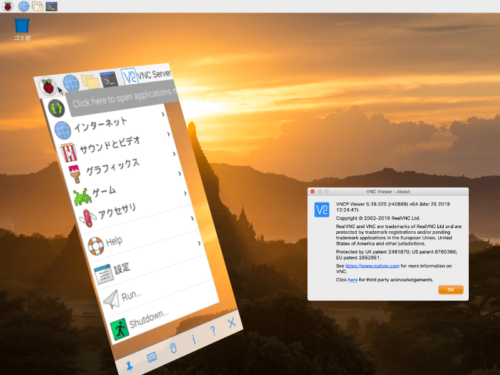This screenshot has width=500, height=375.
Task: Open help via the question mark icon
Action: [x=213, y=330]
